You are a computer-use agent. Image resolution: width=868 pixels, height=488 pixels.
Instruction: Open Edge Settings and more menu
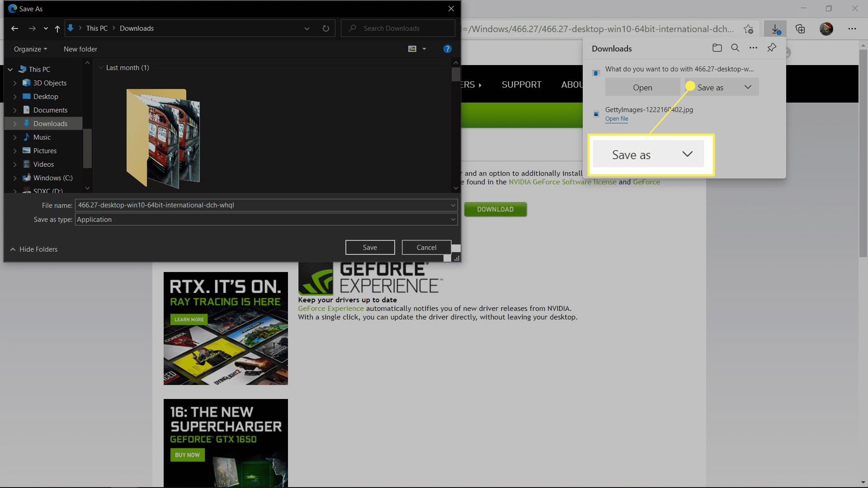point(852,29)
